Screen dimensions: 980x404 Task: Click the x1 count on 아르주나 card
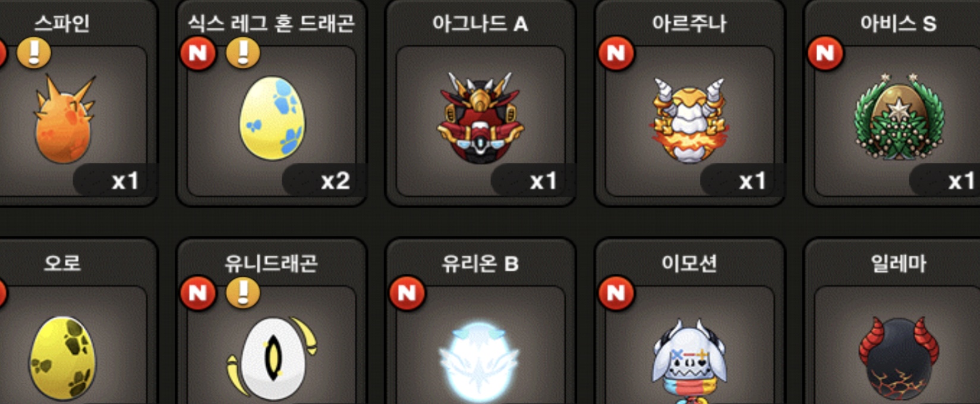point(752,181)
